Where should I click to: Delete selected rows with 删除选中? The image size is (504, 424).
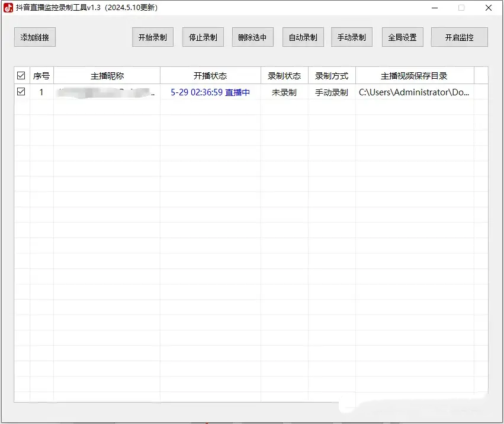(253, 37)
